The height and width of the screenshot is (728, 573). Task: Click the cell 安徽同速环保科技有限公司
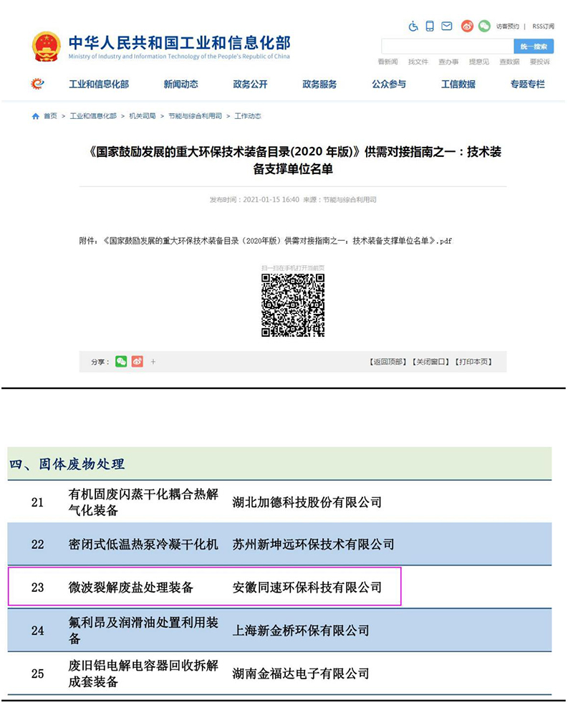click(x=307, y=588)
